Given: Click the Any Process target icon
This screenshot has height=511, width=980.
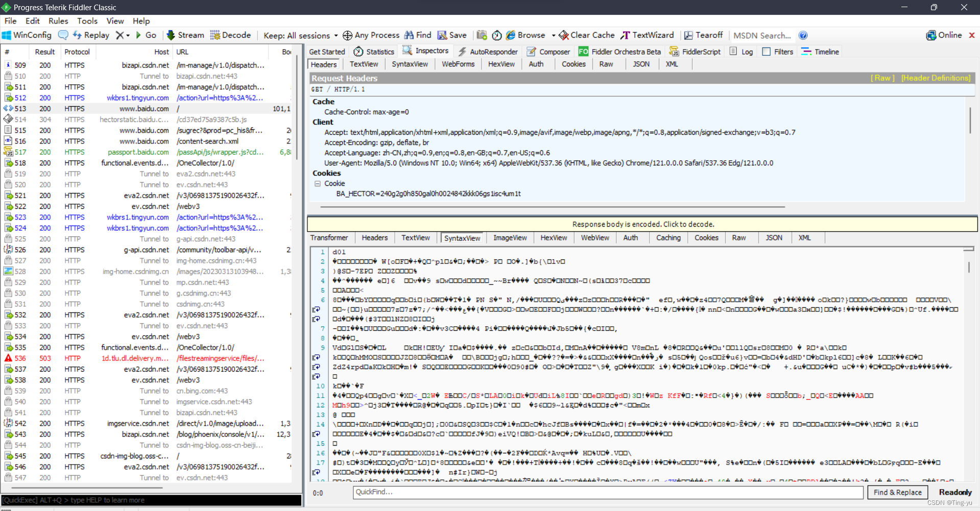Looking at the screenshot, I should tap(347, 35).
